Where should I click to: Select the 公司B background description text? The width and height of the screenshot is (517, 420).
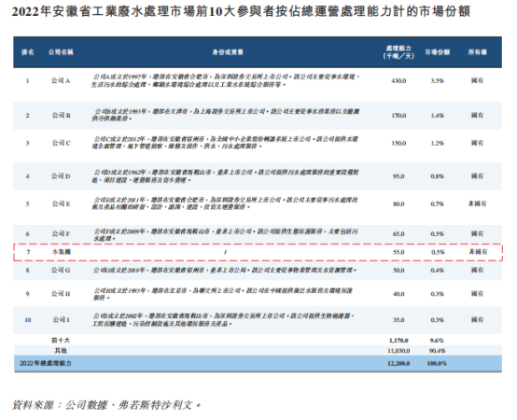click(x=225, y=115)
